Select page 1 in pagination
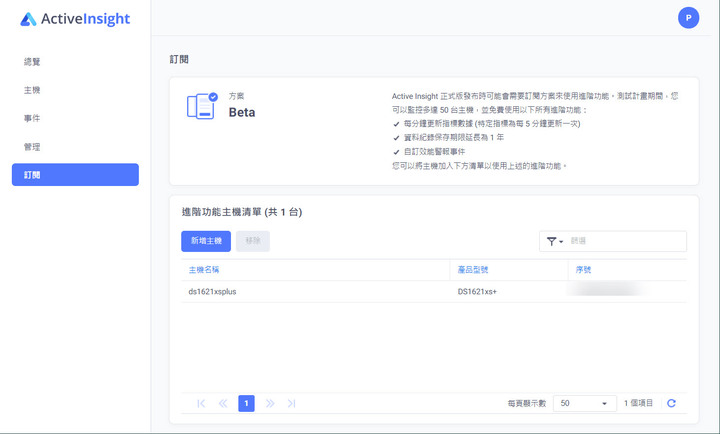720x434 pixels. 247,404
